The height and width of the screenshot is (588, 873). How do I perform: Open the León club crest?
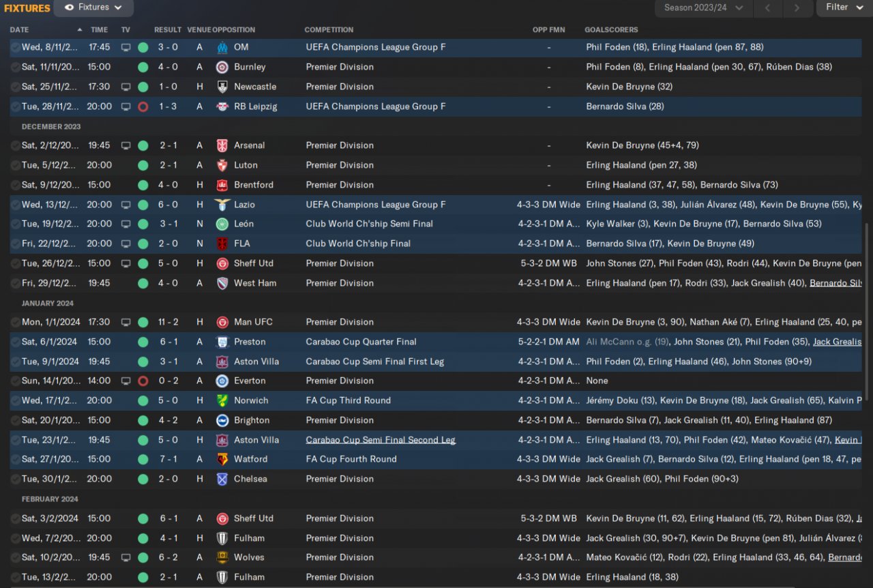coord(222,224)
